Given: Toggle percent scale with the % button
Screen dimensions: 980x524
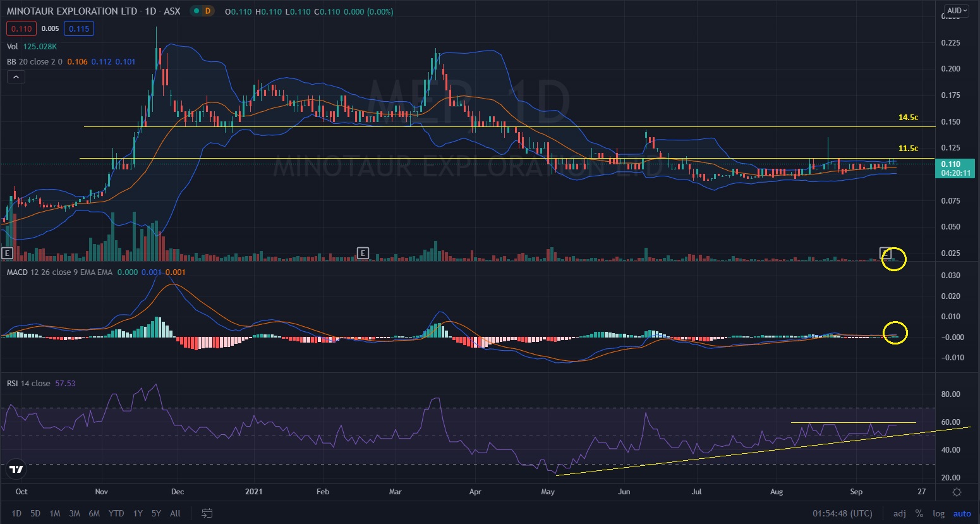Looking at the screenshot, I should click(919, 513).
